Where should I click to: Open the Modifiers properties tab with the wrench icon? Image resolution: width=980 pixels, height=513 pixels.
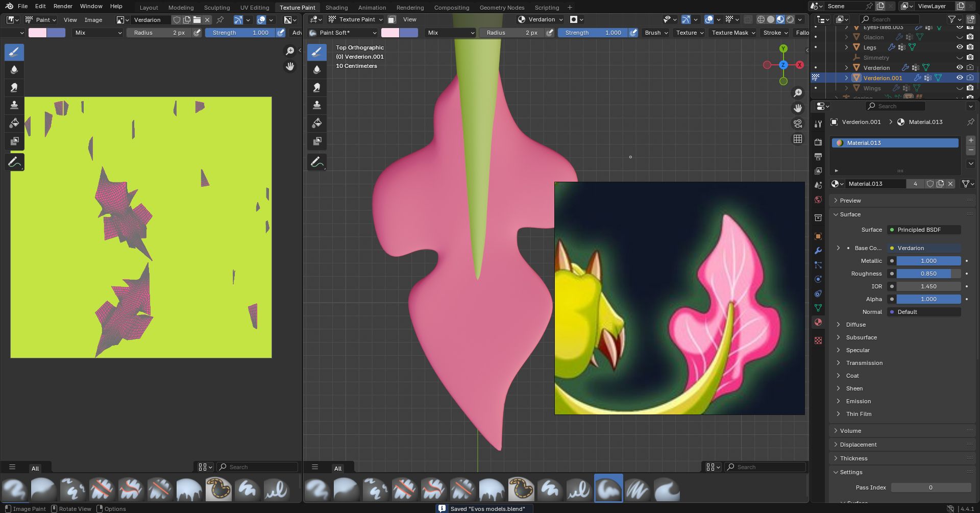(x=818, y=251)
